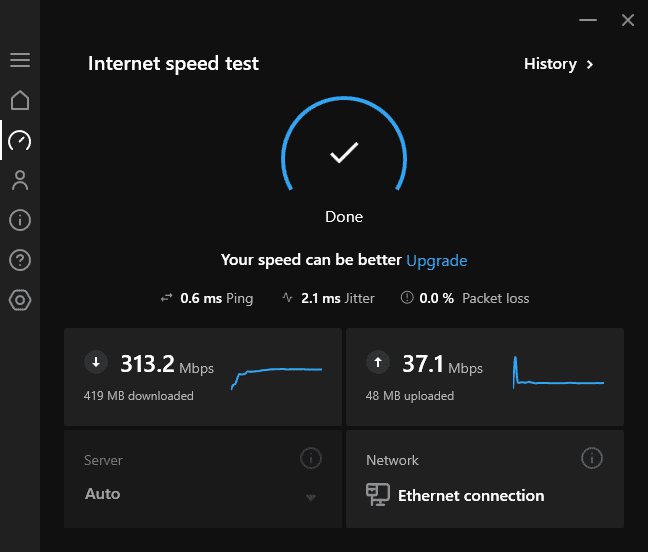Image resolution: width=648 pixels, height=552 pixels.
Task: Click the History chevron arrow
Action: pos(590,64)
